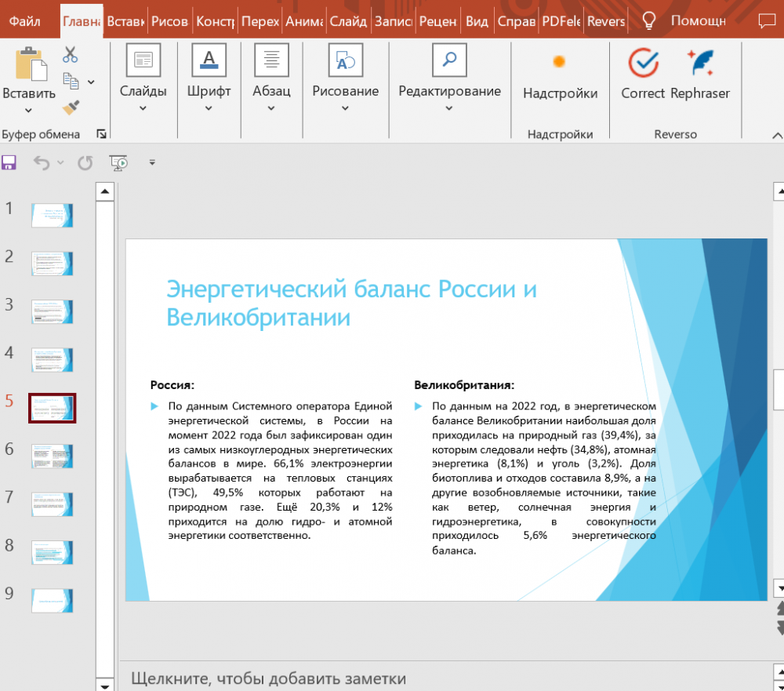Screen dimensions: 784x691
Task: Select the Format Painter brush icon
Action: (71, 107)
